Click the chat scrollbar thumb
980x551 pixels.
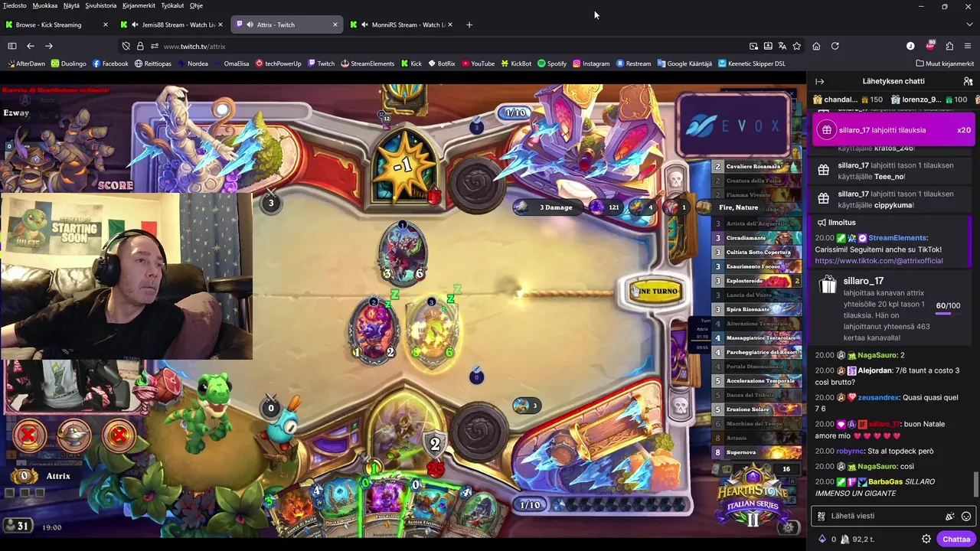coord(975,484)
